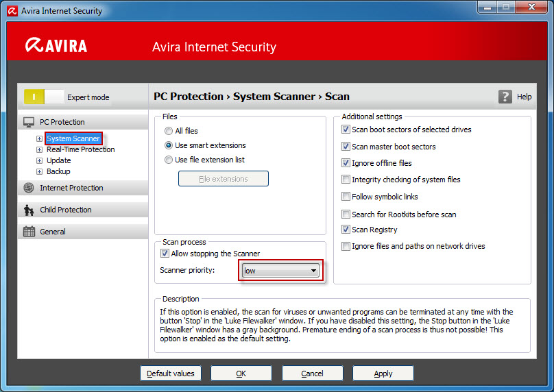This screenshot has height=392, width=554.
Task: Expand the System Scanner tree node
Action: [x=39, y=139]
